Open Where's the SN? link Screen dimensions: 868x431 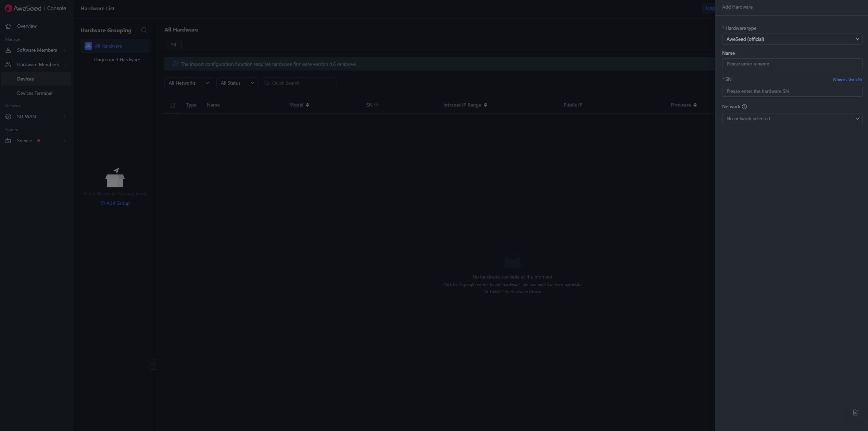pyautogui.click(x=847, y=79)
